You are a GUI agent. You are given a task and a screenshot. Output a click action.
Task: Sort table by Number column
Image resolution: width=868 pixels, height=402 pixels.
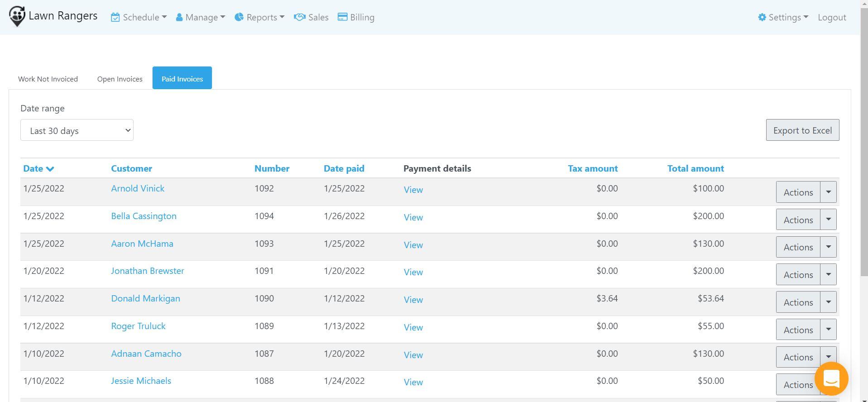272,168
